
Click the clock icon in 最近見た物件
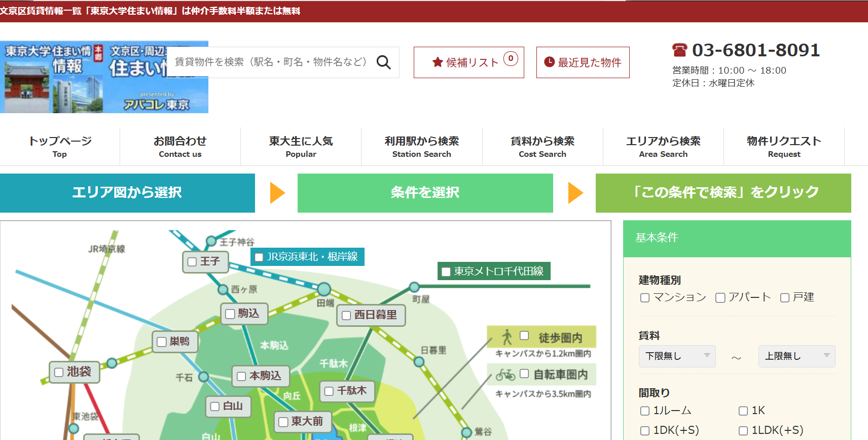pos(549,62)
